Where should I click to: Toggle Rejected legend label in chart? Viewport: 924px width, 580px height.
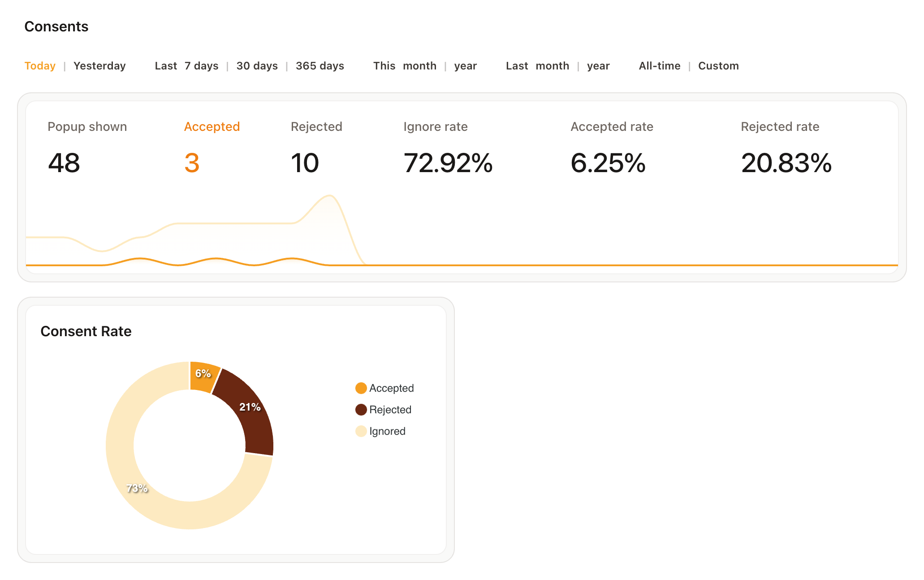coord(390,410)
